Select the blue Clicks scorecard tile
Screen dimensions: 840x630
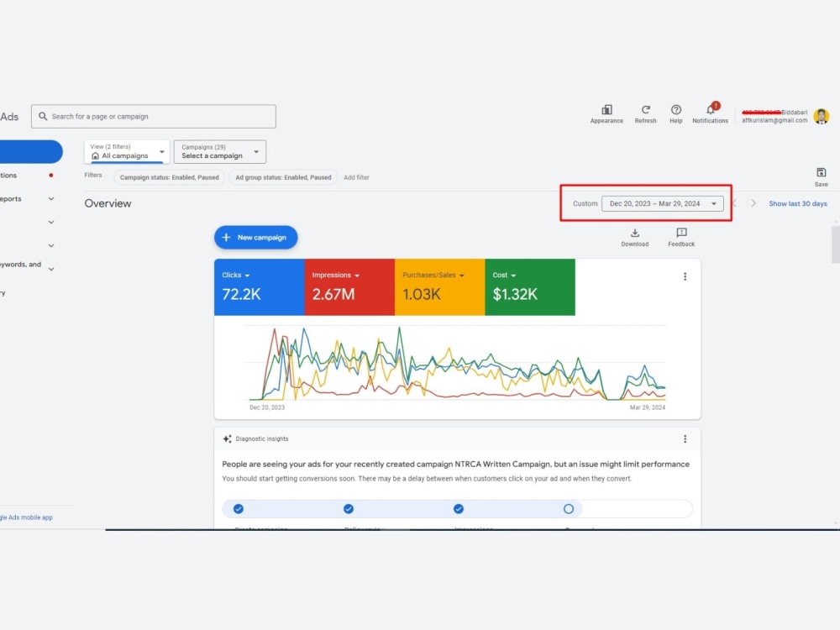(260, 287)
